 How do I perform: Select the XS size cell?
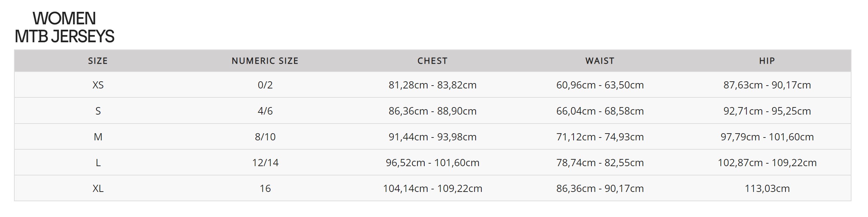(x=98, y=85)
